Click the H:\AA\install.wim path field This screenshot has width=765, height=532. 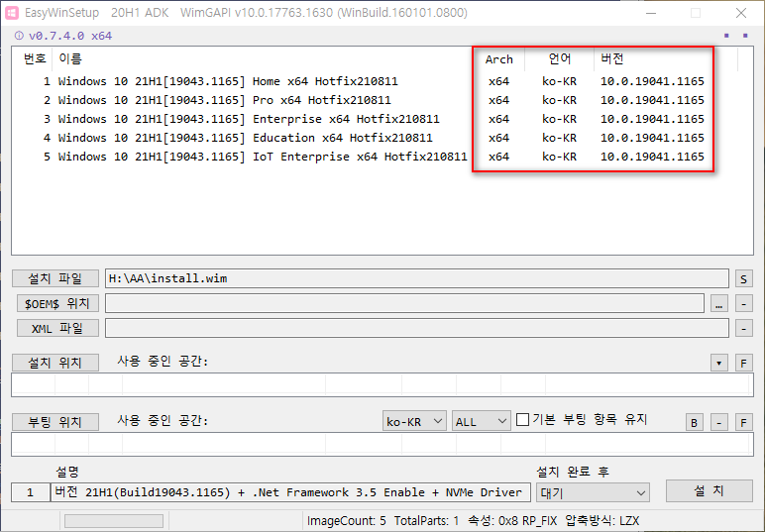pos(417,278)
